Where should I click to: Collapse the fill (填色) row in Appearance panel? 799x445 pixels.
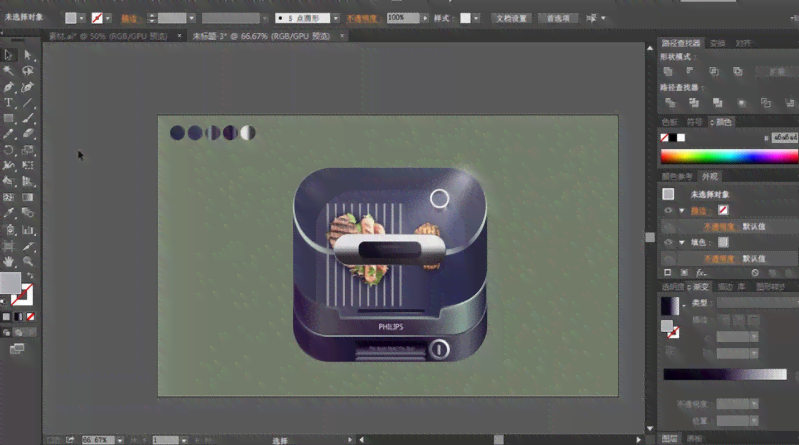click(682, 243)
